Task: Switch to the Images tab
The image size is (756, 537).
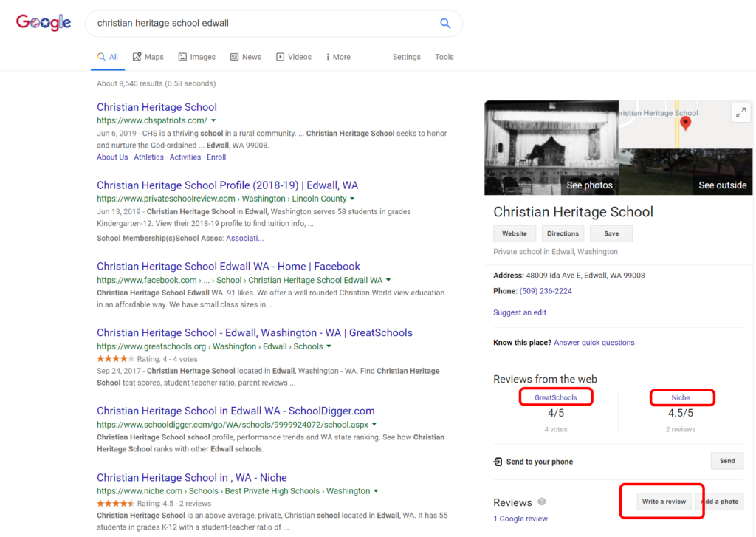Action: tap(196, 57)
